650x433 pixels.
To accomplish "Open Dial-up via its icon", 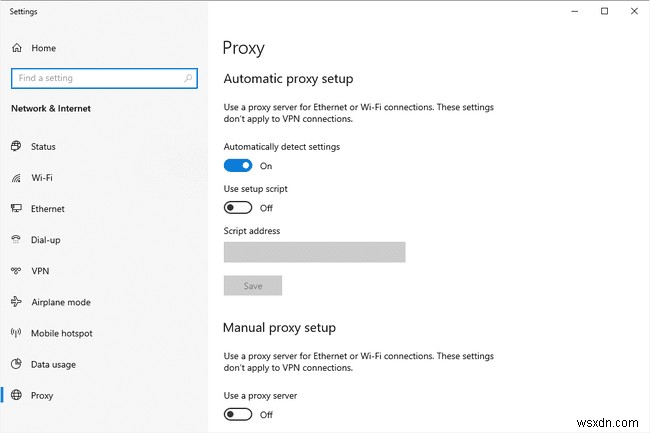I will tap(16, 240).
